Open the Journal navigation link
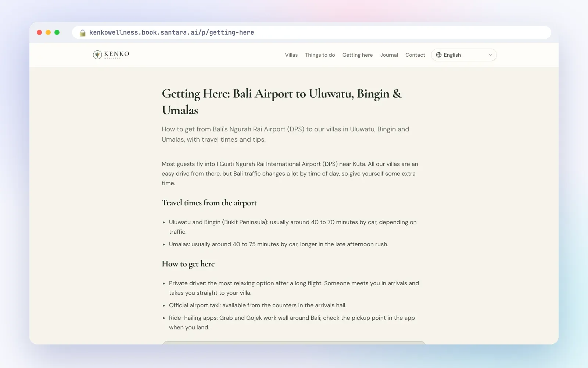This screenshot has height=368, width=588. [x=389, y=55]
